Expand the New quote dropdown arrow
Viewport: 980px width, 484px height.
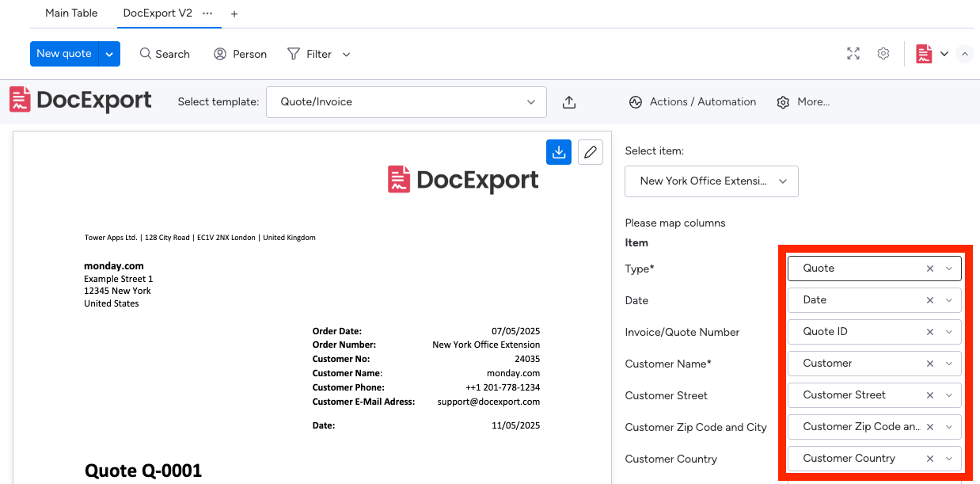point(109,54)
